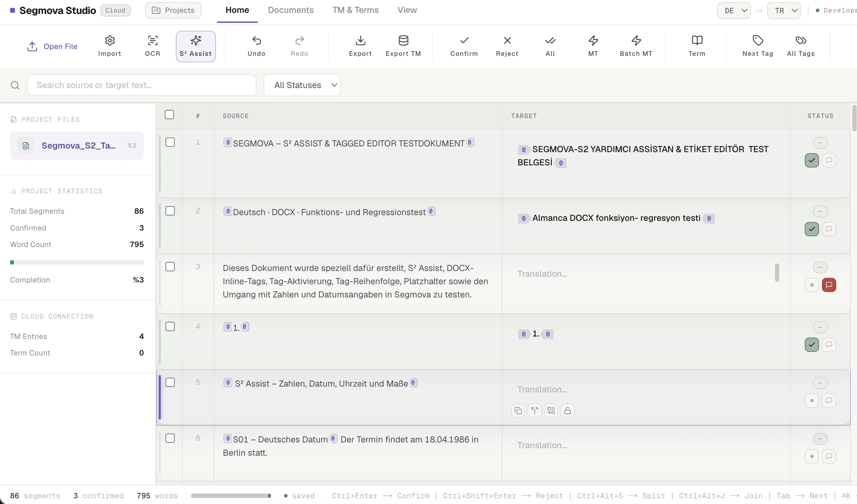Jump to Next Tag
The height and width of the screenshot is (504, 857).
pyautogui.click(x=758, y=46)
